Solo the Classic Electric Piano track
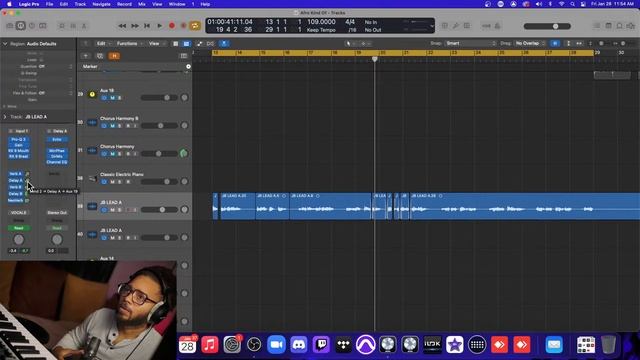Screen dimensions: 640x360 coord(120,182)
